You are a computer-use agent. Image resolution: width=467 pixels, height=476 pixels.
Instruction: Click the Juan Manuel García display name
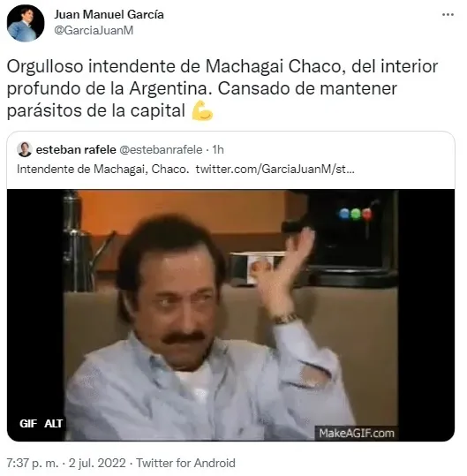tap(109, 14)
